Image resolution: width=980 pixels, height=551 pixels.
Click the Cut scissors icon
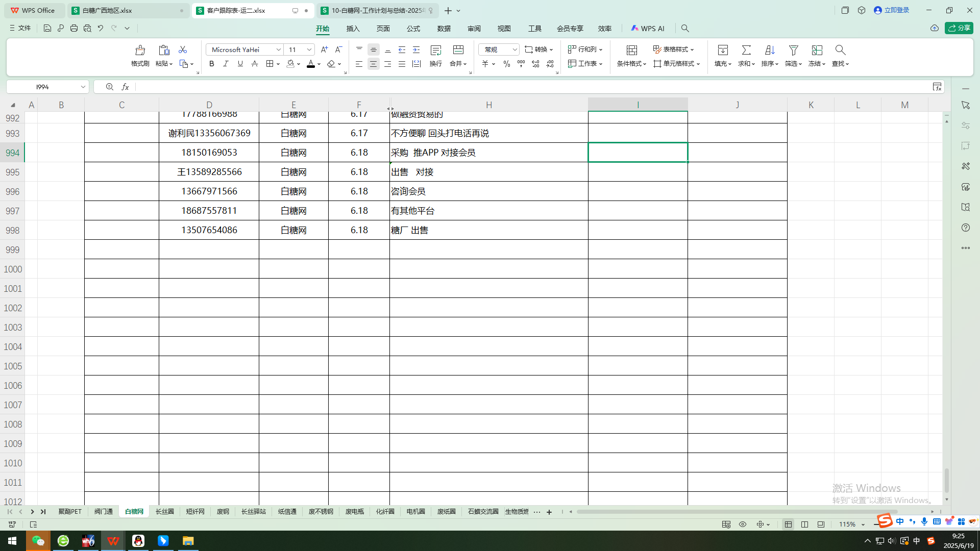point(182,49)
